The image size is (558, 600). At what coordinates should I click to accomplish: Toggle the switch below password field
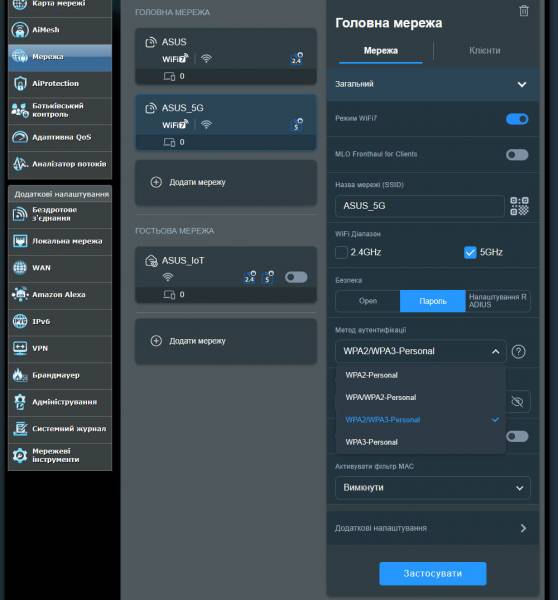click(517, 436)
